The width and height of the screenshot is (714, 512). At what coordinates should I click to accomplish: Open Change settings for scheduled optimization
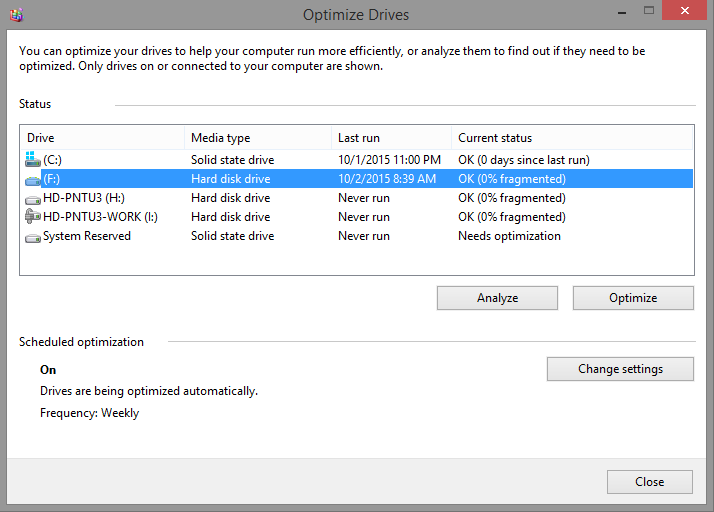[x=620, y=369]
